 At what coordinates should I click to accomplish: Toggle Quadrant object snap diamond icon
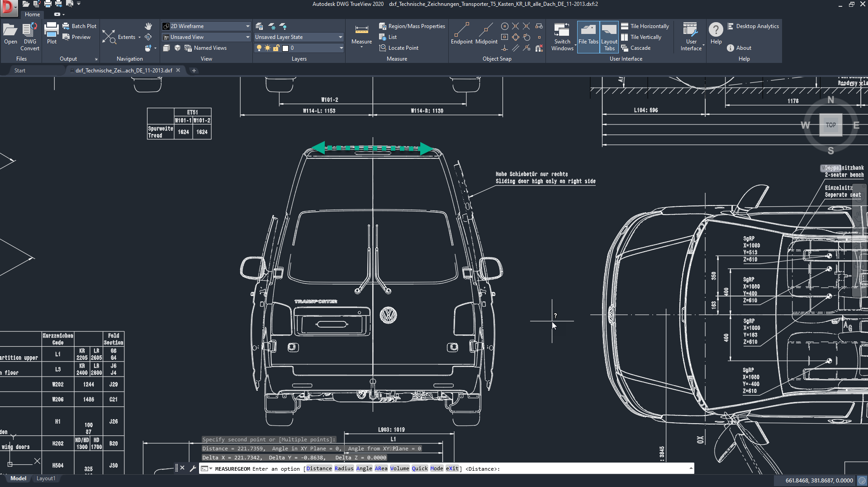pos(516,37)
